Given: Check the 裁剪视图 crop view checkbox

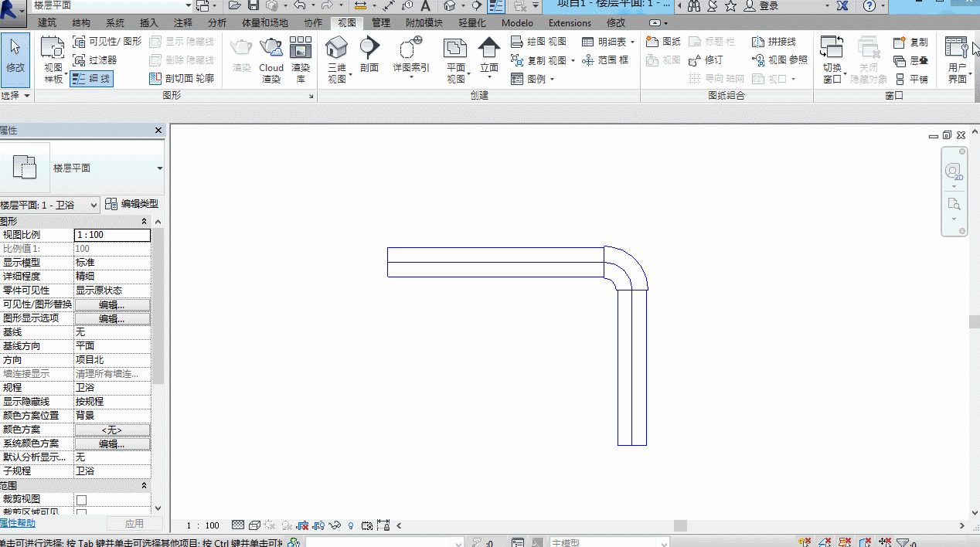Looking at the screenshot, I should [81, 500].
